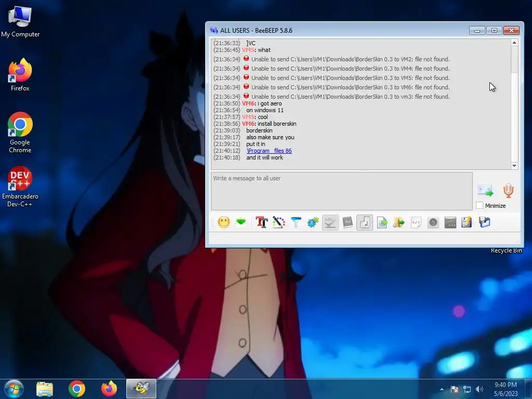532x399 pixels.
Task: Launch Chrome from the taskbar
Action: [77, 389]
